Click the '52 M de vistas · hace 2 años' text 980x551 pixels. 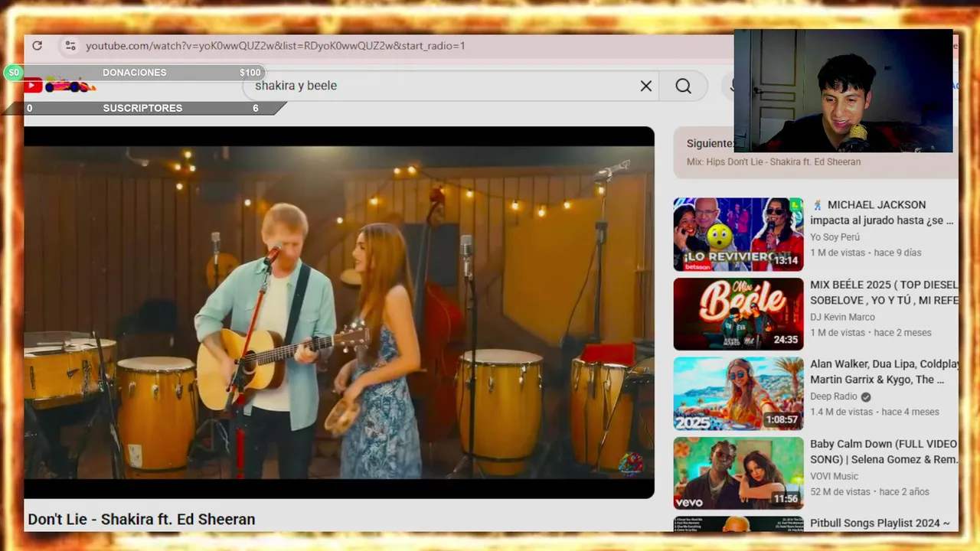click(869, 491)
